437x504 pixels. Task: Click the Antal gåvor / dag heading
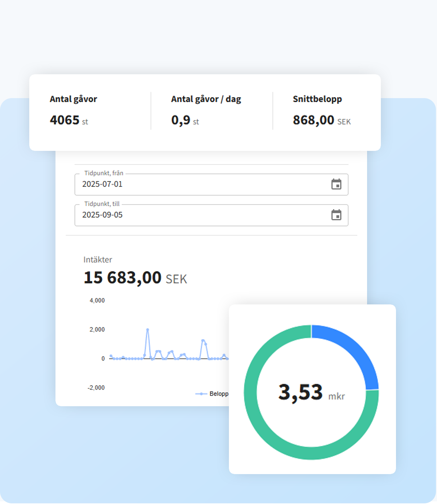[206, 99]
